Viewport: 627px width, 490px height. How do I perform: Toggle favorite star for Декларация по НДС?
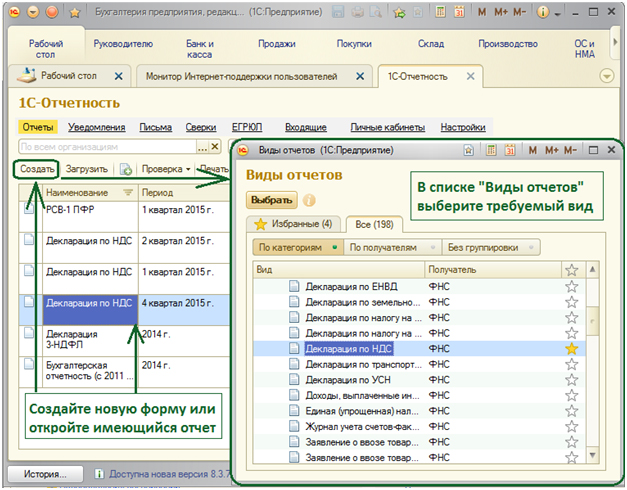click(572, 349)
